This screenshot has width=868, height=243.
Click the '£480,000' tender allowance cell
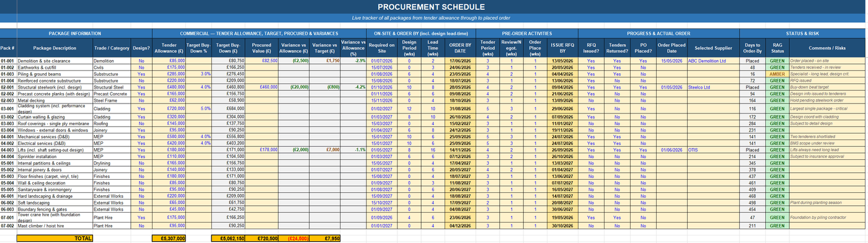169,87
